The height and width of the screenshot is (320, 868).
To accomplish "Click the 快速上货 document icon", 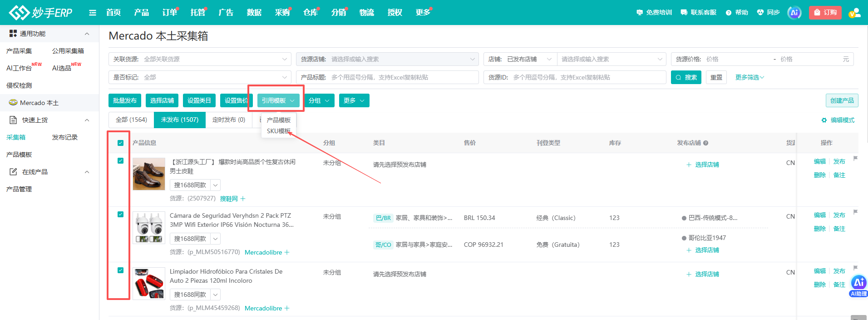I will point(13,120).
